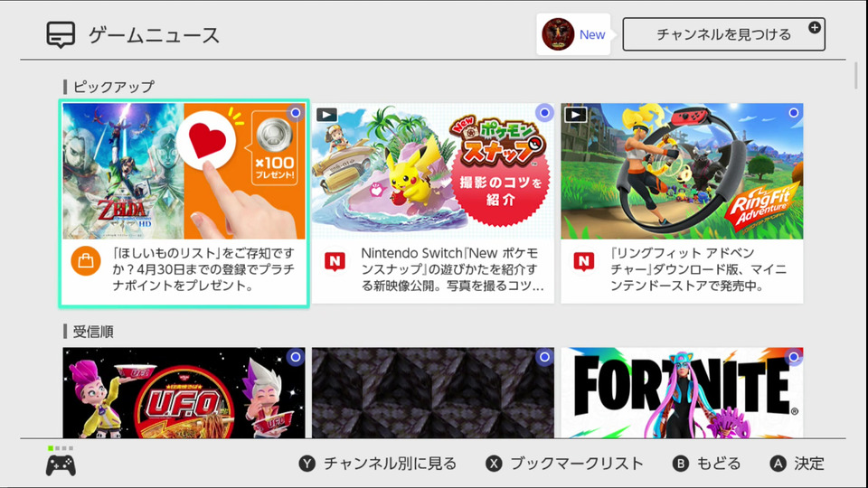Click the video play badge on Pokemon Snap thumbnail

pyautogui.click(x=326, y=115)
